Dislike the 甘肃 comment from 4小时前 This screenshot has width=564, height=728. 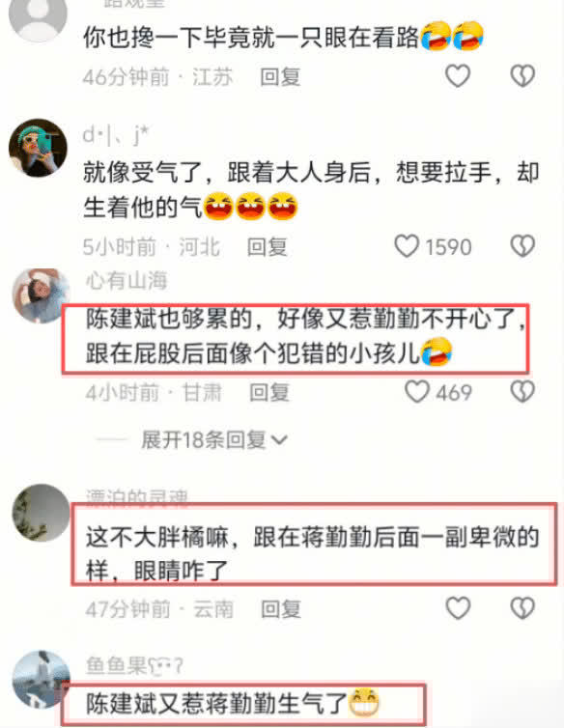522,391
